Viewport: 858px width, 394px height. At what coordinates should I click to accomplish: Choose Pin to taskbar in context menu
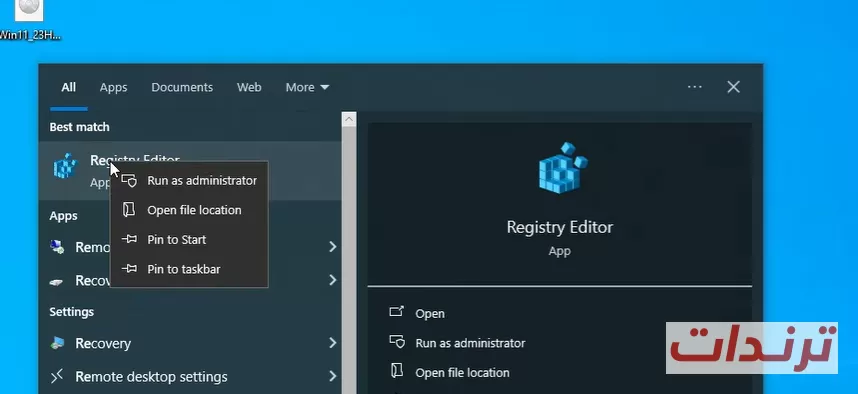(189, 269)
